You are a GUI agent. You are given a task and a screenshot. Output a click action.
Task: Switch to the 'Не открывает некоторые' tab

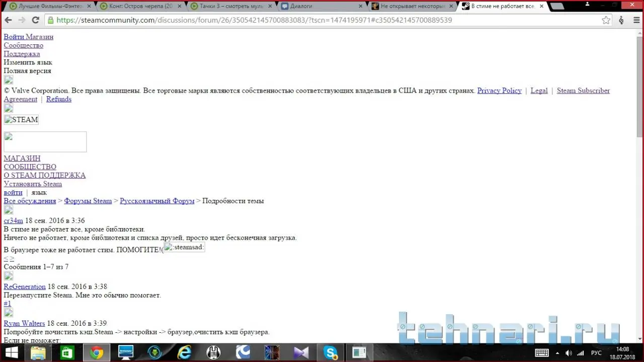click(x=413, y=7)
